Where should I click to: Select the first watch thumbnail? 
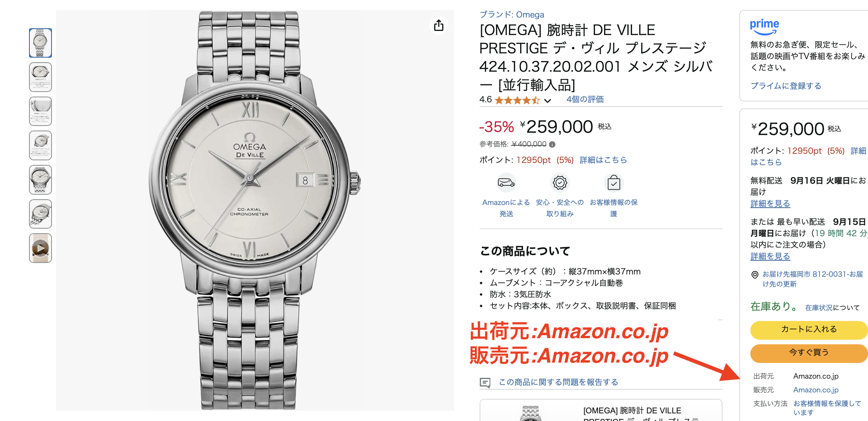point(40,43)
